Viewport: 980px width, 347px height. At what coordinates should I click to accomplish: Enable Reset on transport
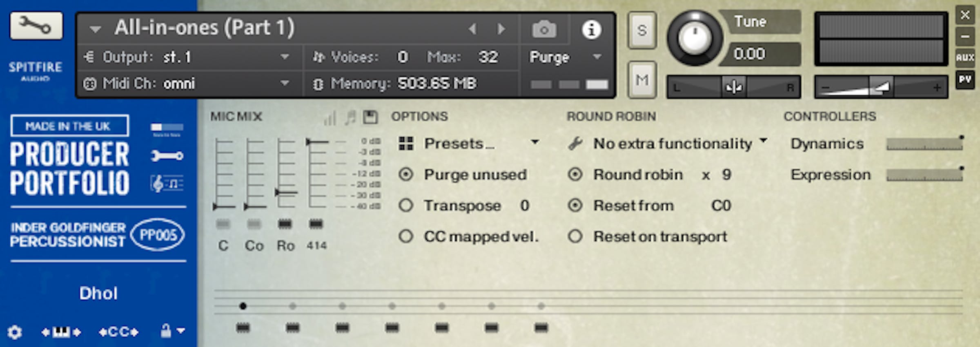[x=575, y=236]
